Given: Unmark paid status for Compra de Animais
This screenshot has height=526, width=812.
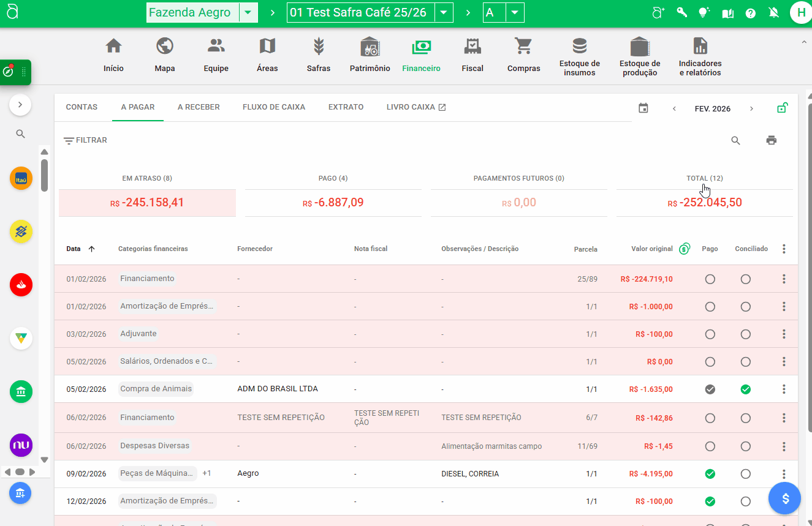Looking at the screenshot, I should tap(710, 389).
